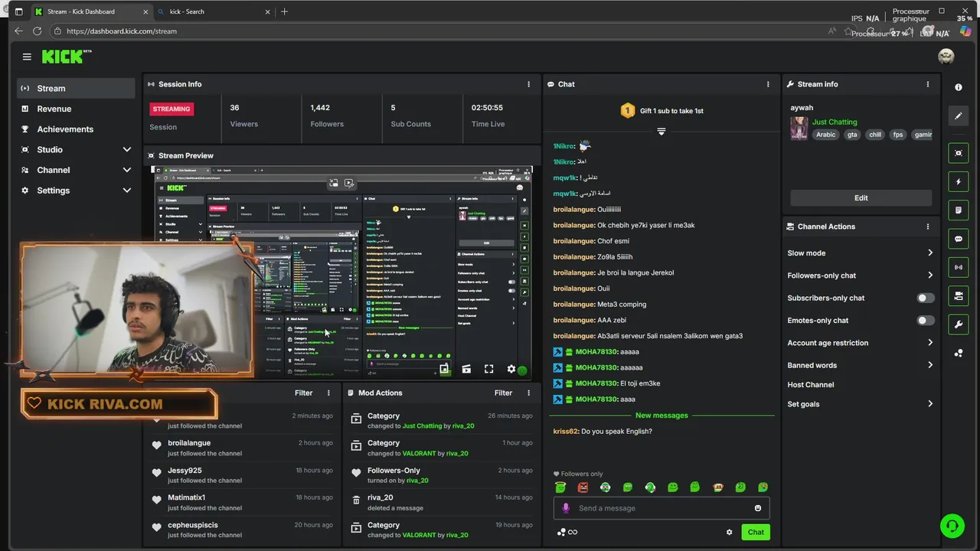Go back with the browser back arrow
This screenshot has width=980, height=551.
pyautogui.click(x=18, y=31)
